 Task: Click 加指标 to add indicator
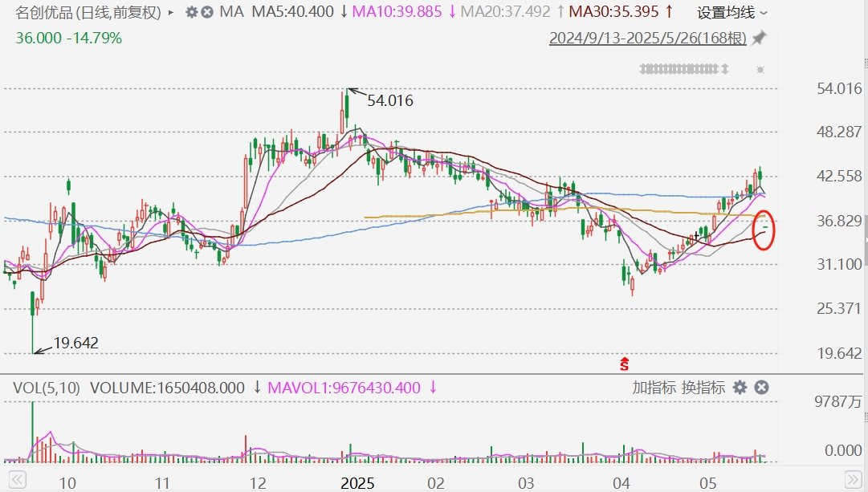pyautogui.click(x=654, y=388)
